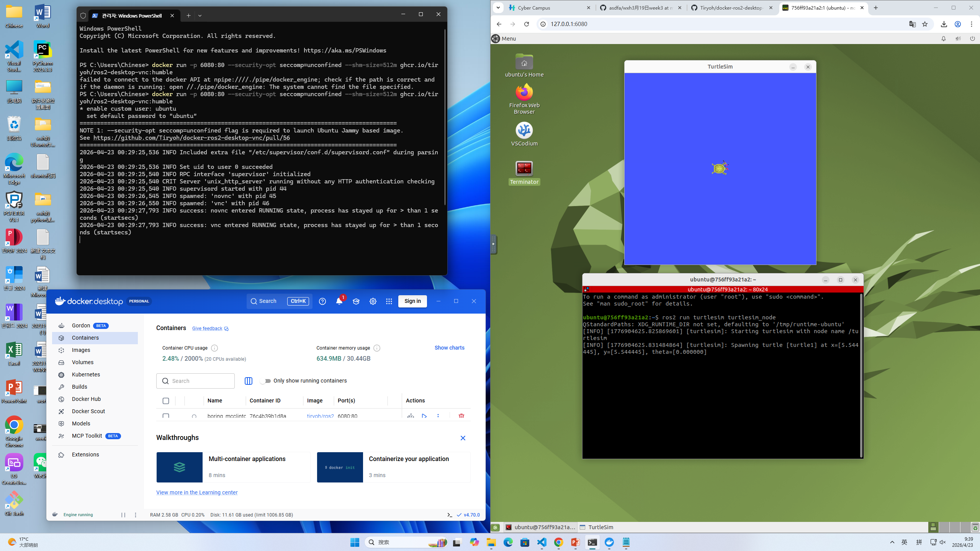980x551 pixels.
Task: Open Extensions in Docker sidebar
Action: pos(95,455)
